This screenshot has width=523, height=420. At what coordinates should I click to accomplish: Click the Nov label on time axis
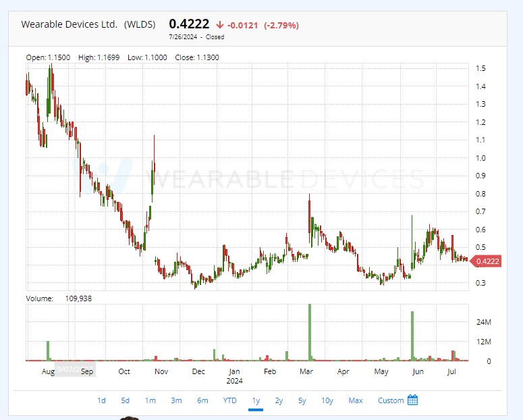pyautogui.click(x=161, y=371)
